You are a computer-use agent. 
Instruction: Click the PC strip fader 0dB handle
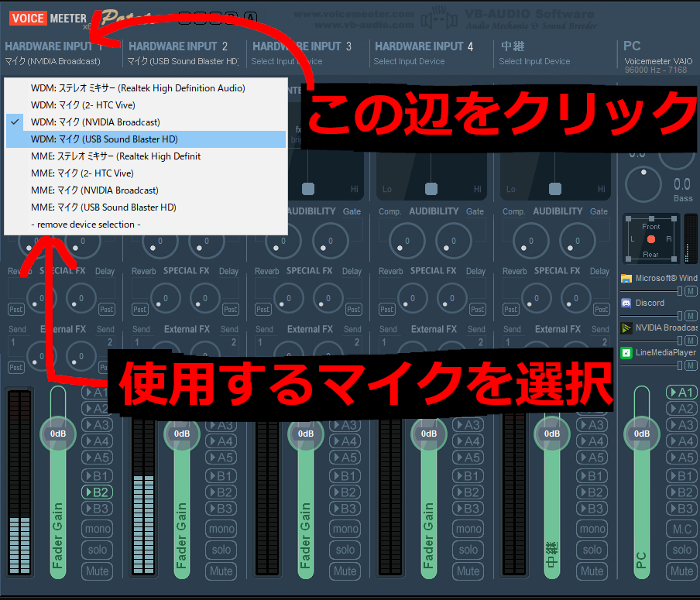(641, 434)
